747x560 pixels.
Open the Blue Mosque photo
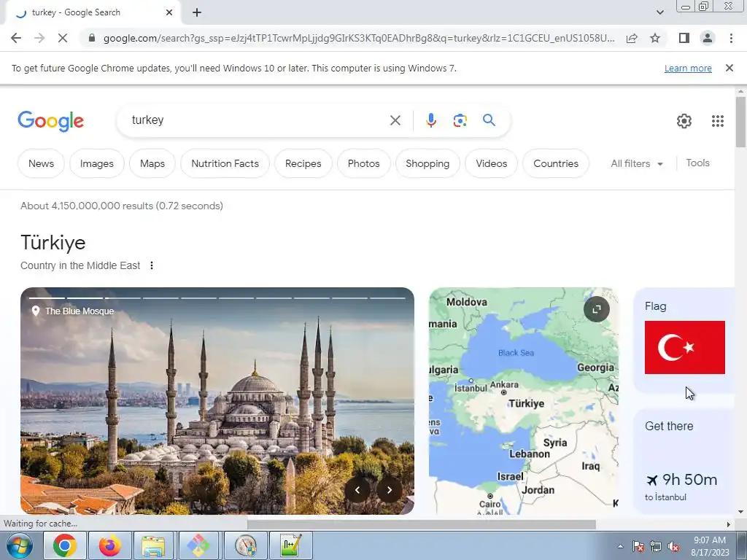tap(217, 400)
